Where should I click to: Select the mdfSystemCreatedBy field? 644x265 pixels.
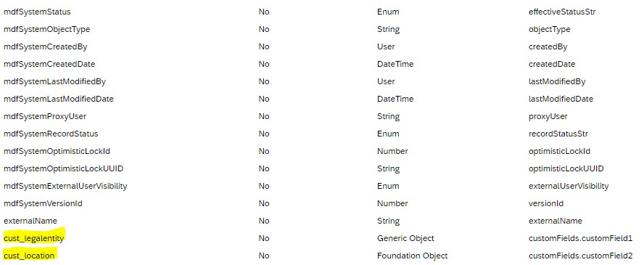coord(45,47)
